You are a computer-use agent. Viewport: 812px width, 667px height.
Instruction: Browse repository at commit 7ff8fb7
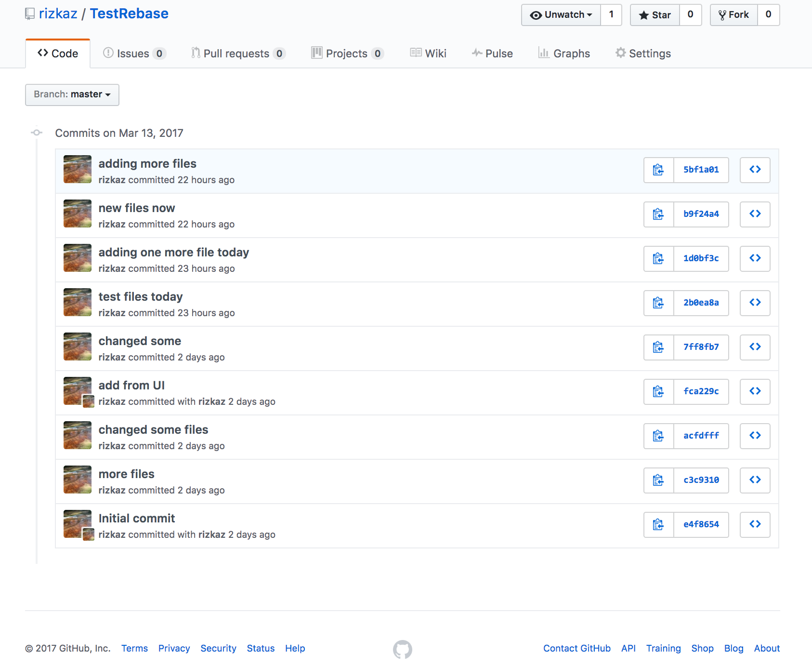pyautogui.click(x=755, y=347)
